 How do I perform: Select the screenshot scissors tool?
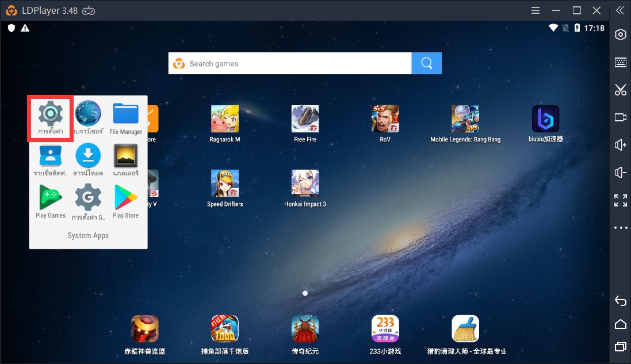tap(620, 90)
